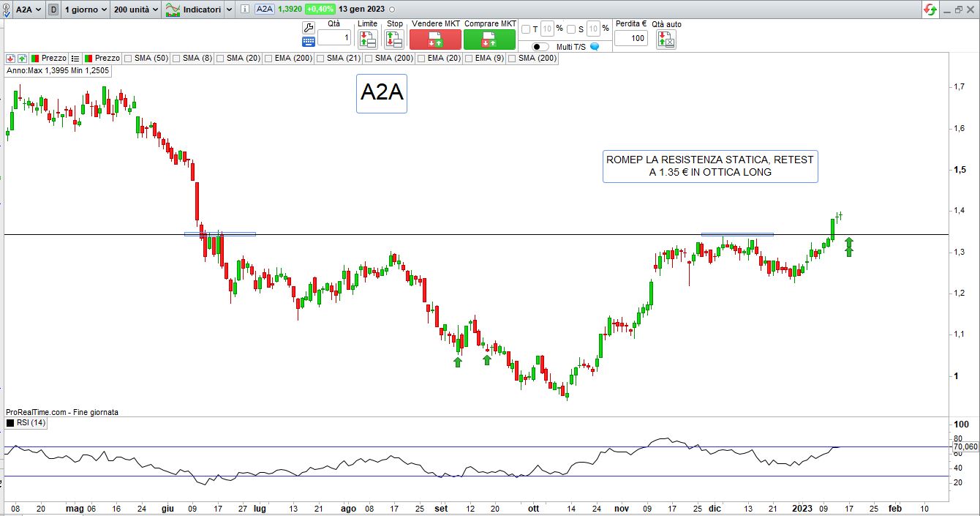The width and height of the screenshot is (980, 516).
Task: Click the red-green refresh arrows icon
Action: coord(930,10)
